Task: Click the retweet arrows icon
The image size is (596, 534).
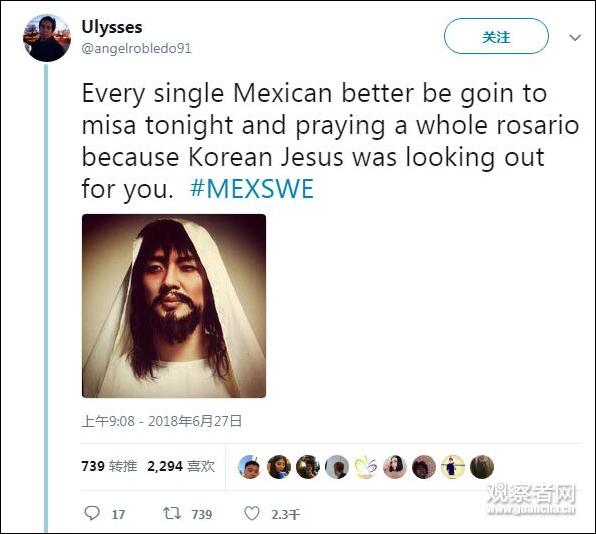Action: (x=172, y=513)
